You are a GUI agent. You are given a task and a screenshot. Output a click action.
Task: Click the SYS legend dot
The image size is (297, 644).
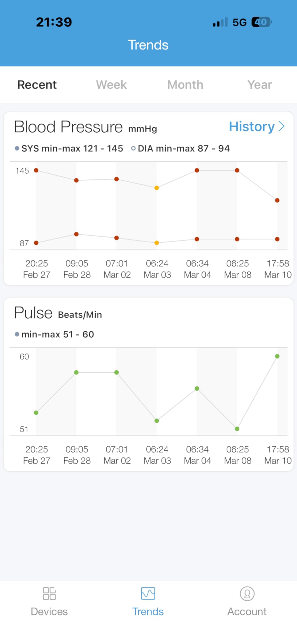[17, 148]
